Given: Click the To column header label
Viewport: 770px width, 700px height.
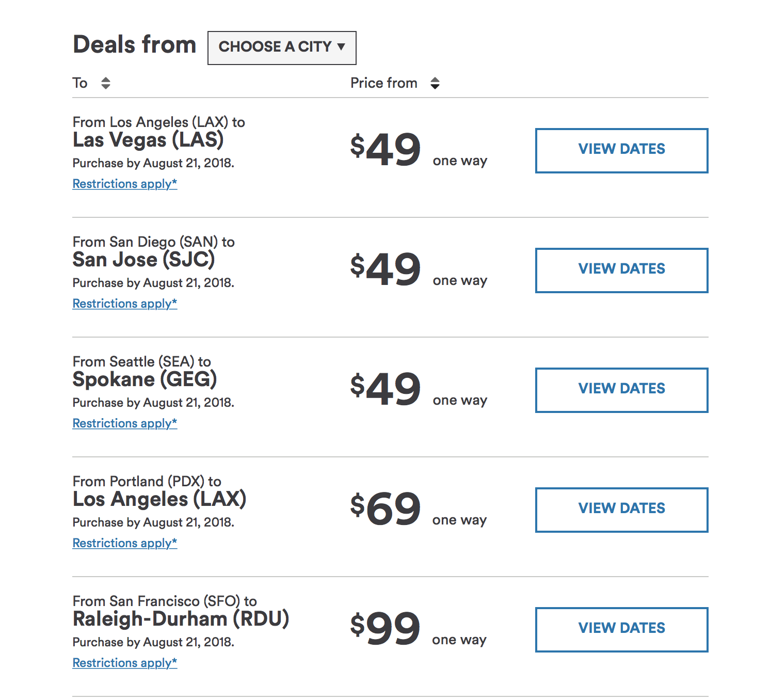Looking at the screenshot, I should (80, 83).
